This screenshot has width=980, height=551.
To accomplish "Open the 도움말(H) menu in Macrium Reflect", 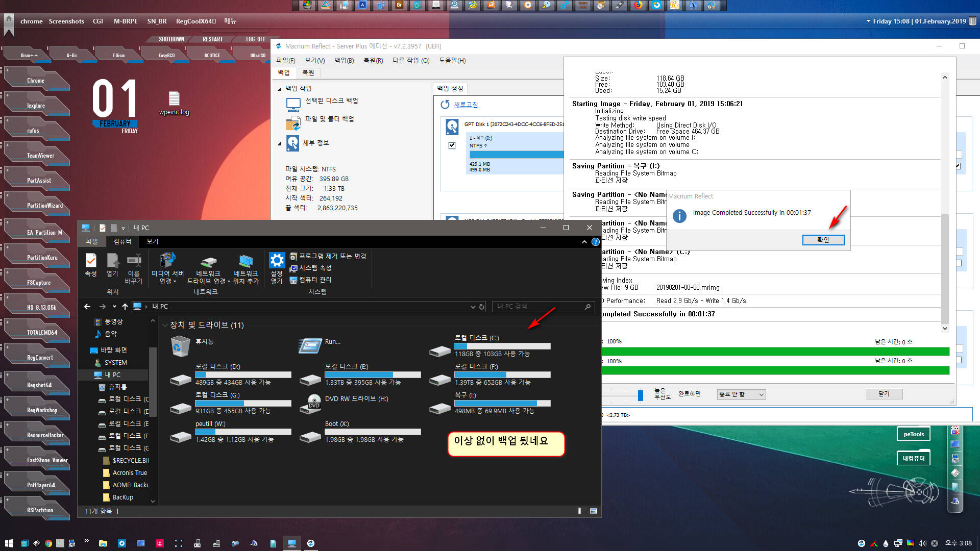I will coord(452,60).
